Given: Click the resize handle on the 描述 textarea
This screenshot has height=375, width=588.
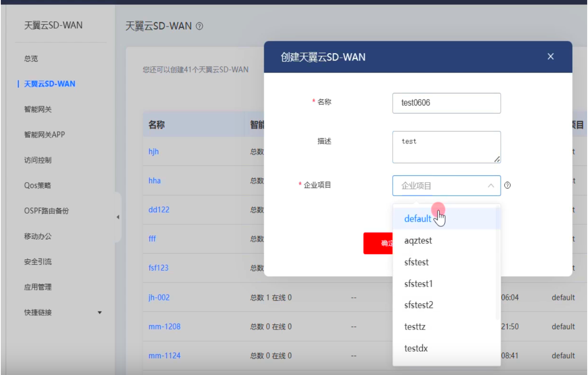Looking at the screenshot, I should tap(497, 160).
